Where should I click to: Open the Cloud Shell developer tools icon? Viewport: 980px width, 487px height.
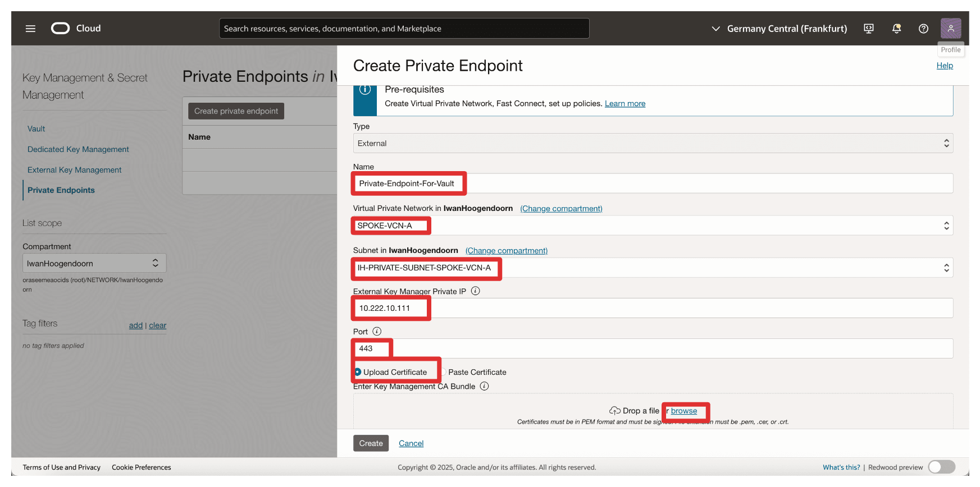pos(869,29)
